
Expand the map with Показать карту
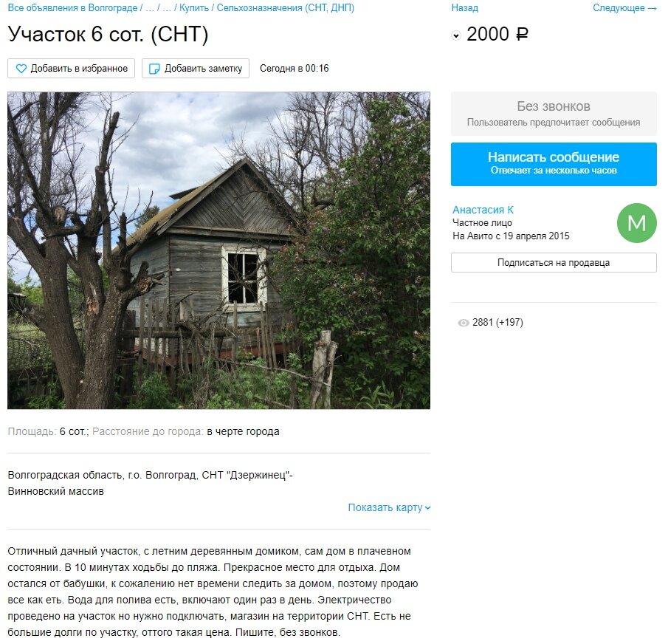tap(389, 507)
